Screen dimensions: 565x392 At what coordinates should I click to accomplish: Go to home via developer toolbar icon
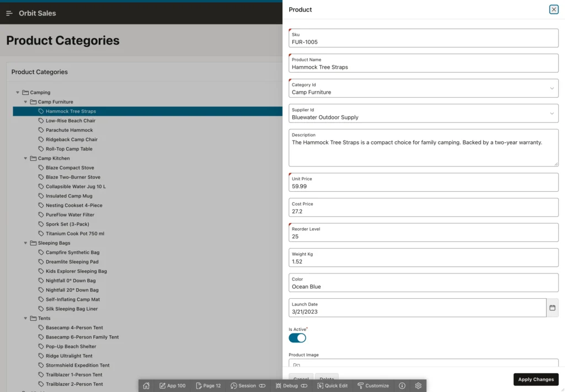click(x=146, y=385)
